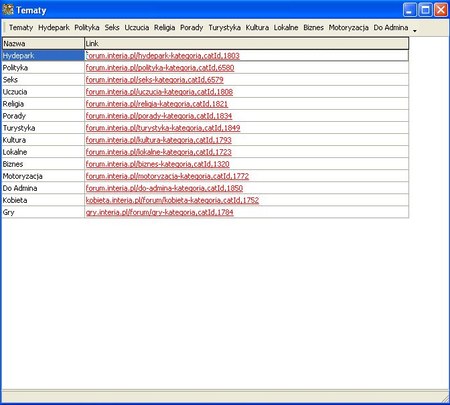The height and width of the screenshot is (405, 450).
Task: Select Lokalne toolbar item
Action: pyautogui.click(x=286, y=28)
